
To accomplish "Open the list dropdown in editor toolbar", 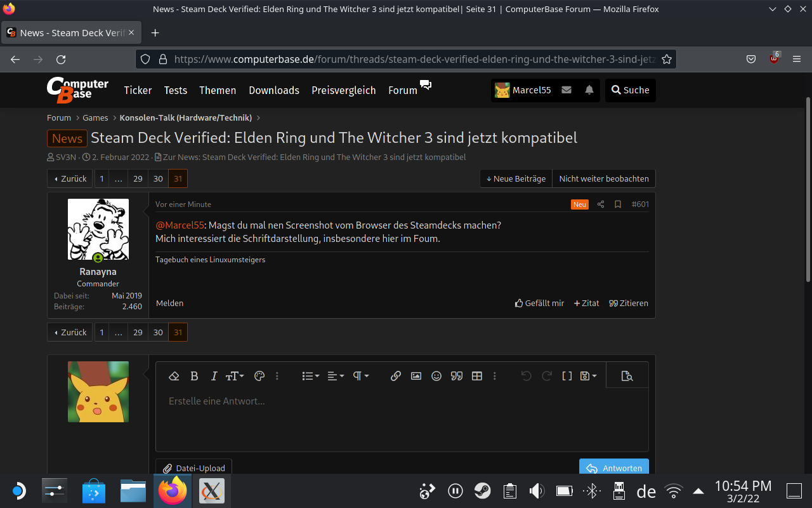I will (x=311, y=376).
